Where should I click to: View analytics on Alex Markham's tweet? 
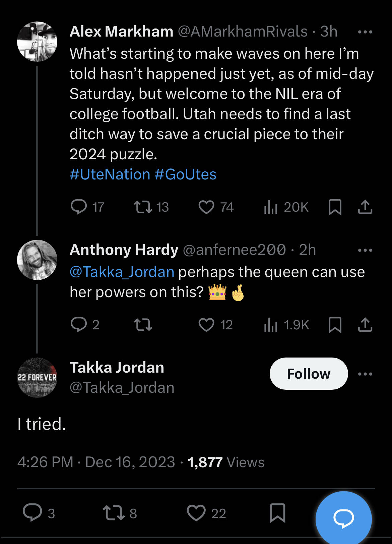tap(271, 207)
